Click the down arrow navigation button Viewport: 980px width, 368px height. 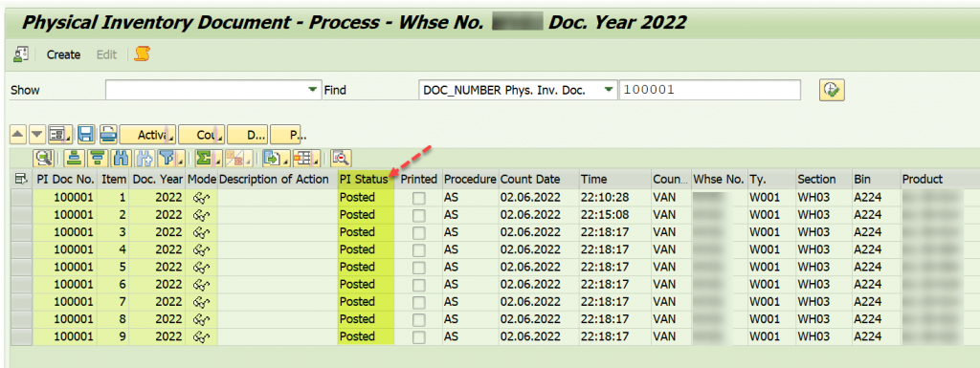point(37,134)
